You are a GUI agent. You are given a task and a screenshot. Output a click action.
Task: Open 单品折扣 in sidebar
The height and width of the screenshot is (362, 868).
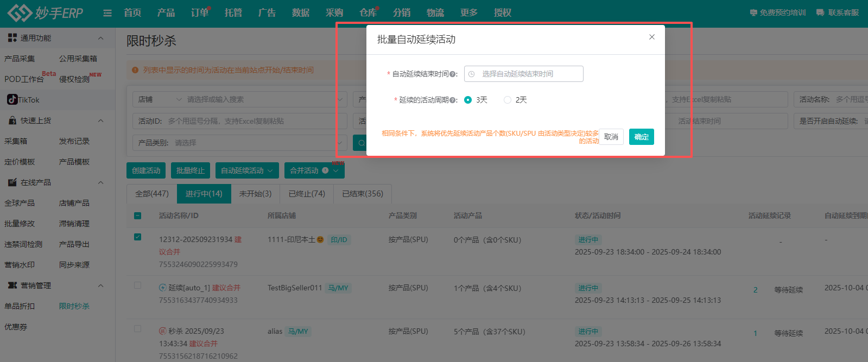pos(20,306)
